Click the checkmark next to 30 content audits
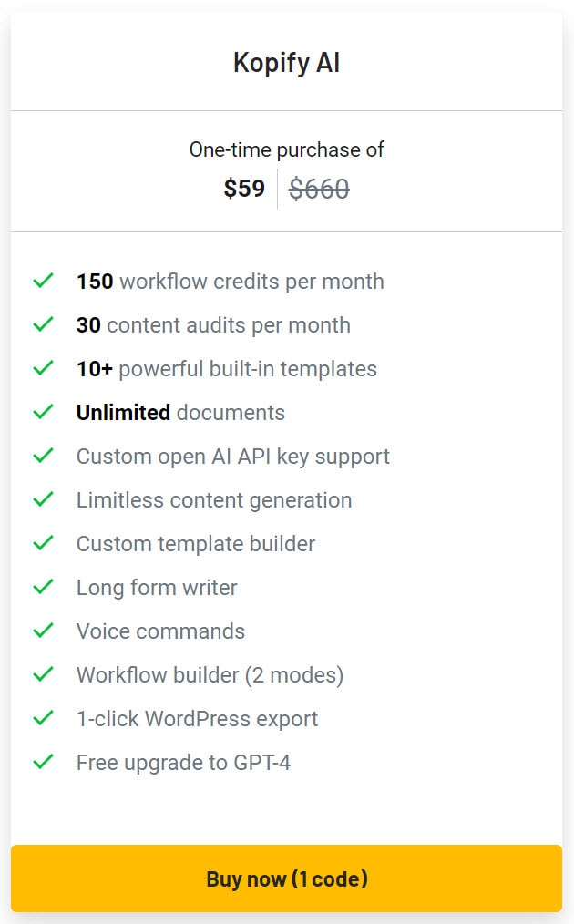Screen dimensions: 574x924 click(x=42, y=325)
